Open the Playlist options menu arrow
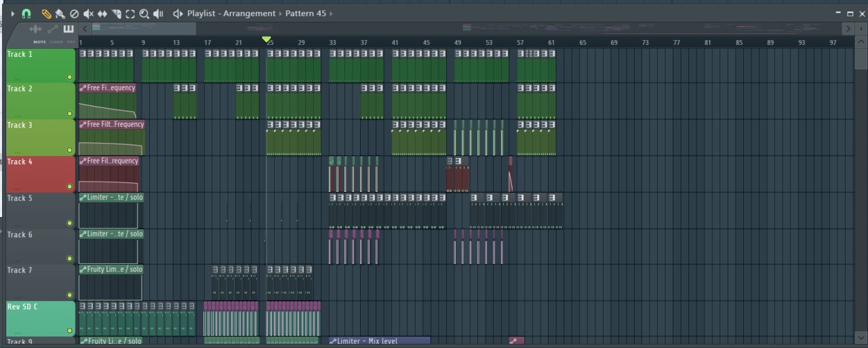The image size is (868, 348). click(12, 14)
